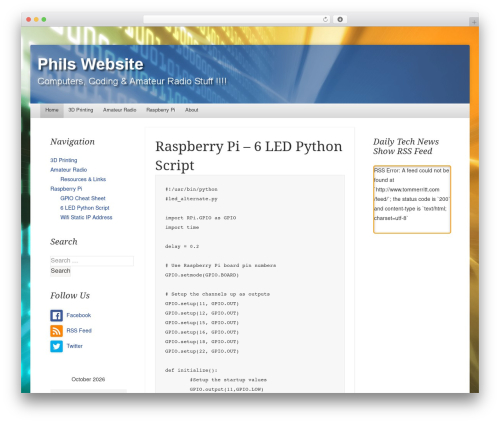The width and height of the screenshot is (500, 423).
Task: Click the 'import time' code line
Action: coord(182,228)
